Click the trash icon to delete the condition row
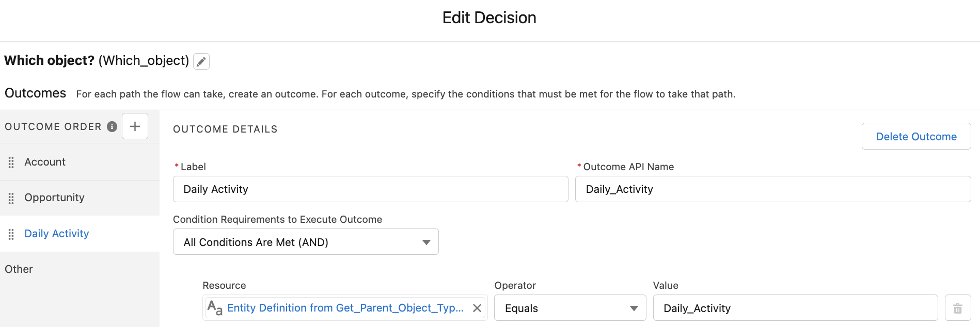This screenshot has height=327, width=980. tap(958, 307)
